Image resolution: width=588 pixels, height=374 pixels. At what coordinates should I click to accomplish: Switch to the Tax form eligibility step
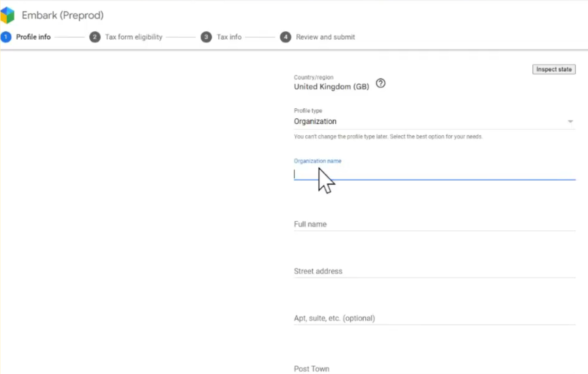(x=133, y=37)
